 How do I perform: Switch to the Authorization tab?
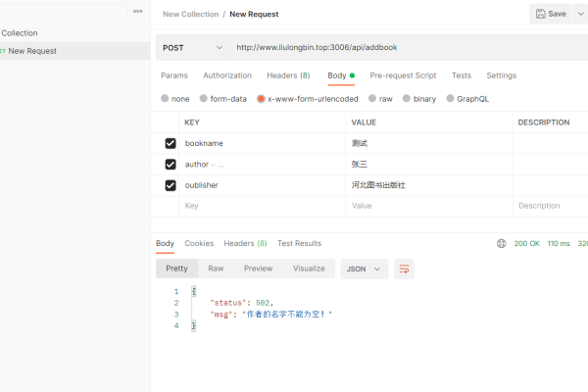coord(227,75)
